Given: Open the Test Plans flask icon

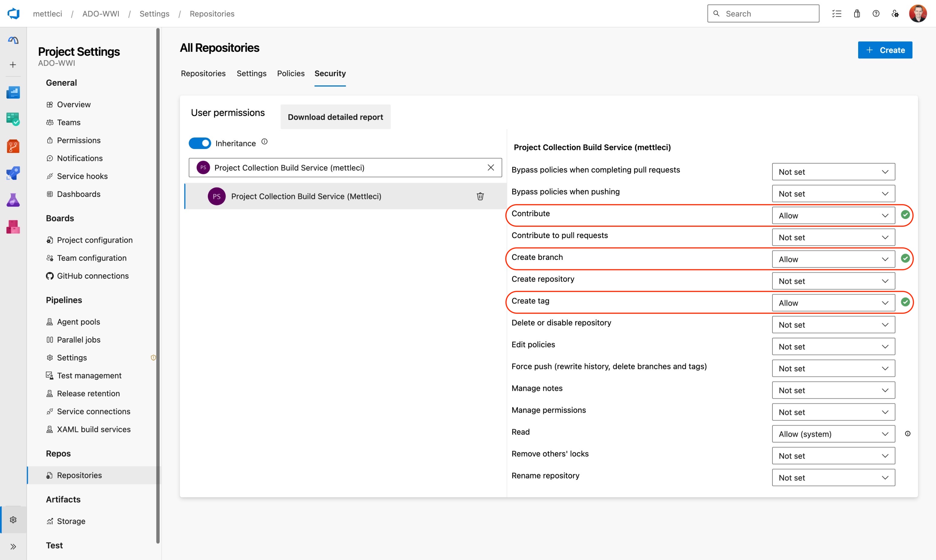Looking at the screenshot, I should pyautogui.click(x=13, y=200).
